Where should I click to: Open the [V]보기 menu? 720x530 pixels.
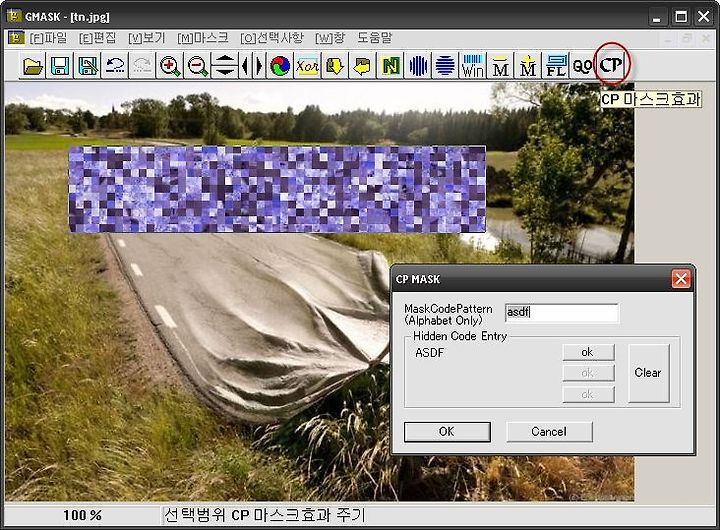coord(146,38)
